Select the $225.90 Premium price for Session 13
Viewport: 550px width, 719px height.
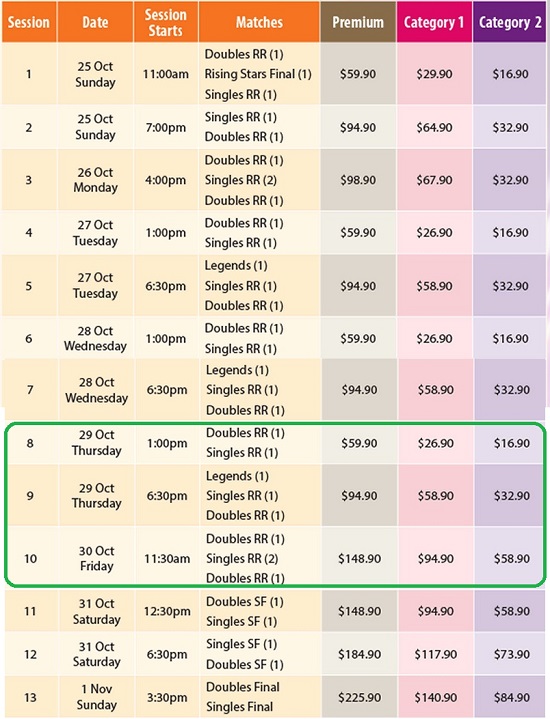360,697
